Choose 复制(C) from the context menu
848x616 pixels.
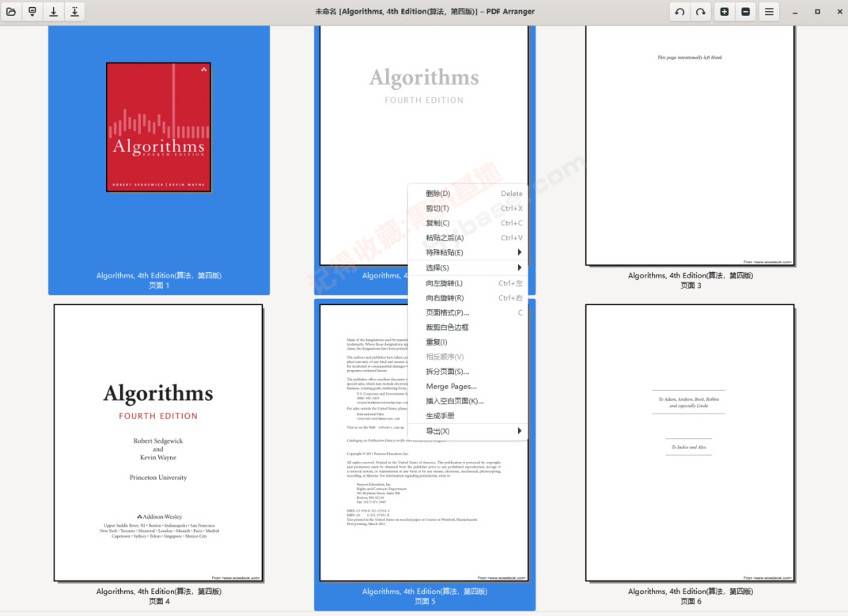click(x=468, y=223)
